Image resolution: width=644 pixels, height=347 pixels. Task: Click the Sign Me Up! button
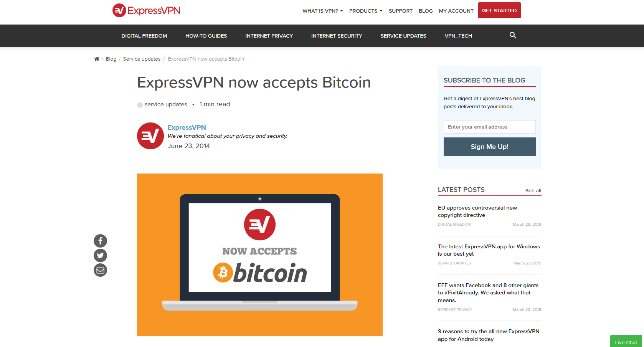pyautogui.click(x=490, y=147)
